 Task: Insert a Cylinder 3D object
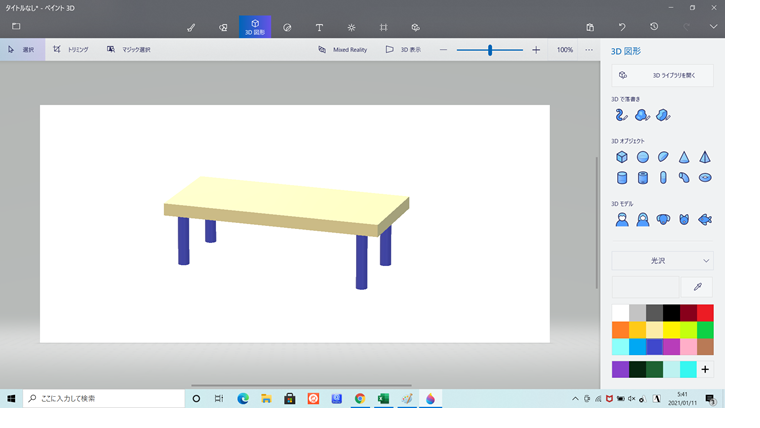[622, 178]
